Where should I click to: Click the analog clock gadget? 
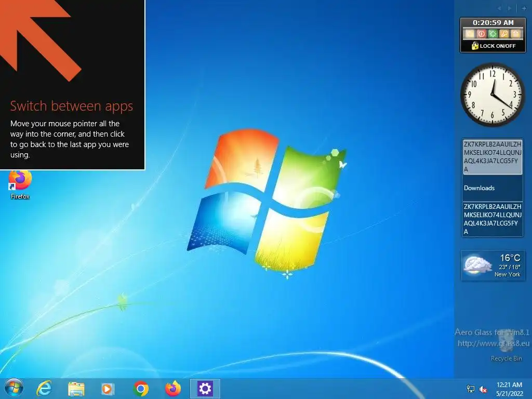493,95
